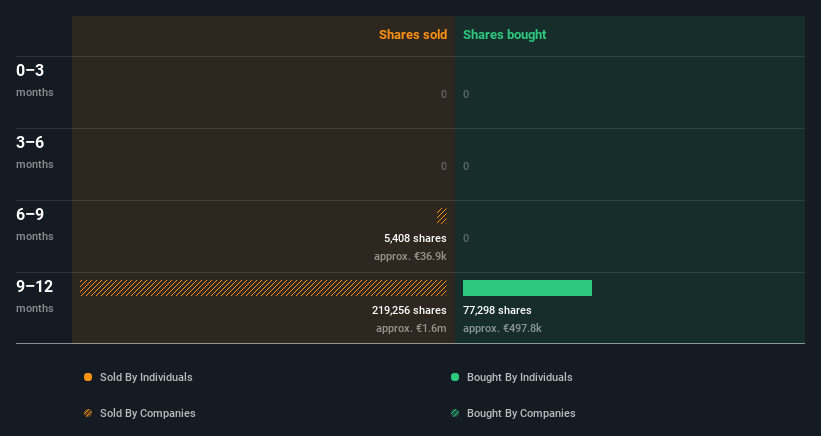Image resolution: width=821 pixels, height=436 pixels.
Task: Click the bought zero in 3–6 months row
Action: (466, 166)
